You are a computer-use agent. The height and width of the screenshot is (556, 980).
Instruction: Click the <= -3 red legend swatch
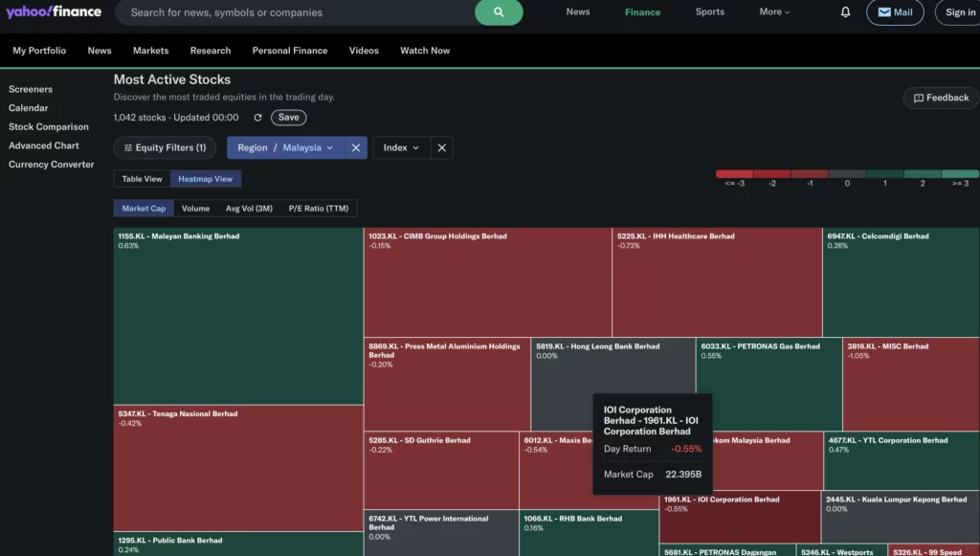(x=734, y=174)
